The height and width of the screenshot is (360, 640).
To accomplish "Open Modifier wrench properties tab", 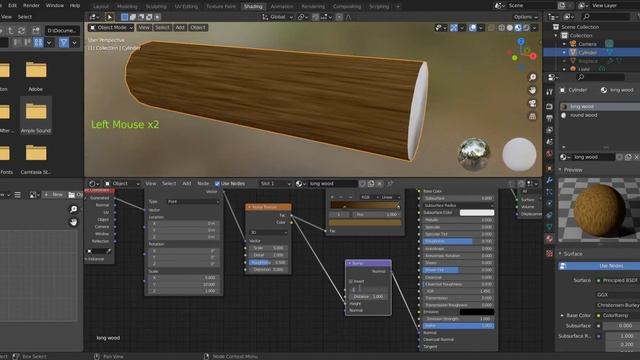I will [x=549, y=180].
